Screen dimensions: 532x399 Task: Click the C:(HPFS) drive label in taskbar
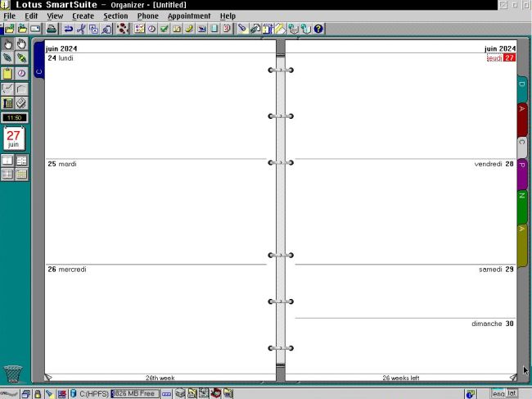[94, 393]
